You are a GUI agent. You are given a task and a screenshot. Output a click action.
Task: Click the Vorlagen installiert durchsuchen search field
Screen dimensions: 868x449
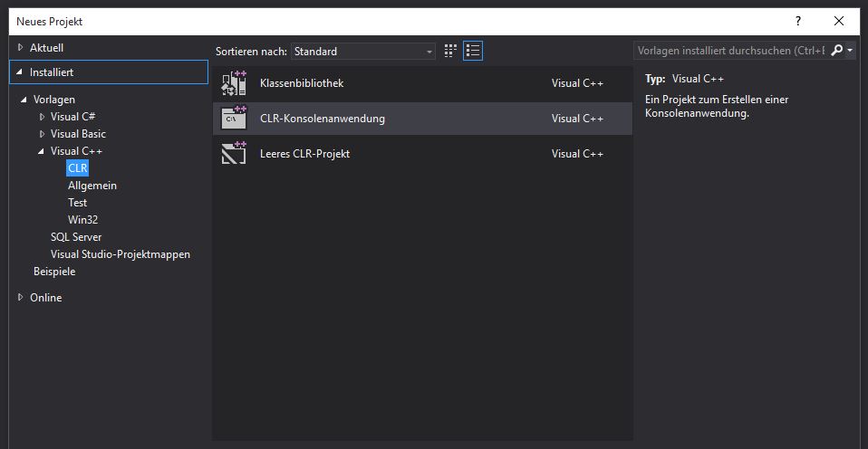coord(731,51)
